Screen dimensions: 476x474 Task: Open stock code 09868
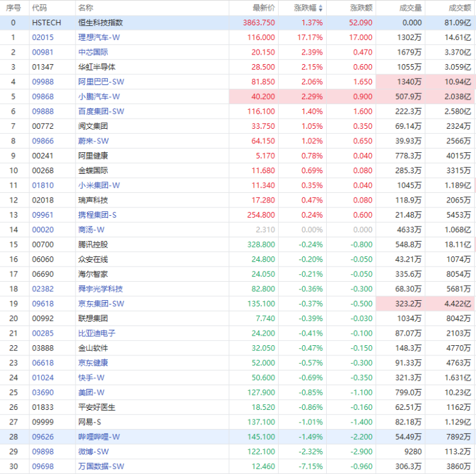pyautogui.click(x=43, y=96)
